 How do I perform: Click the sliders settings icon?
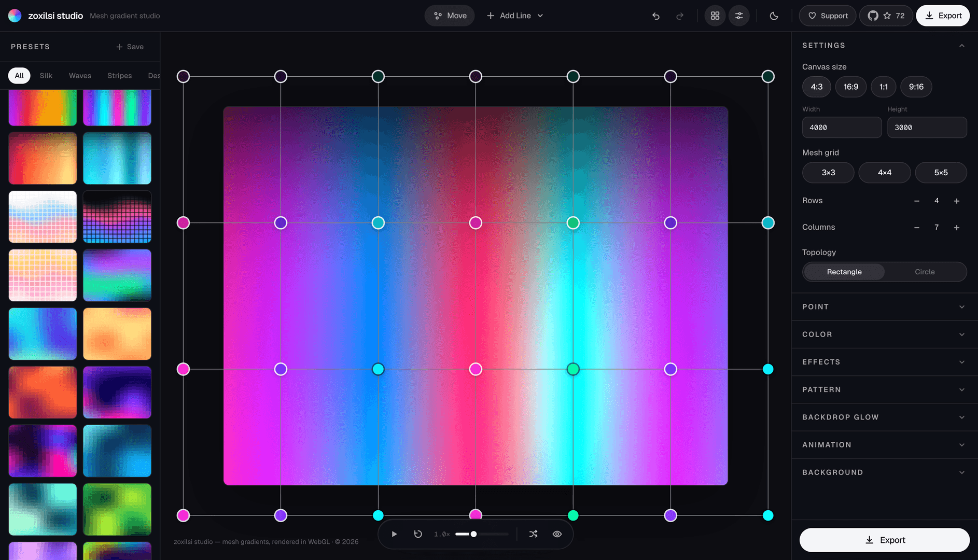pos(739,16)
